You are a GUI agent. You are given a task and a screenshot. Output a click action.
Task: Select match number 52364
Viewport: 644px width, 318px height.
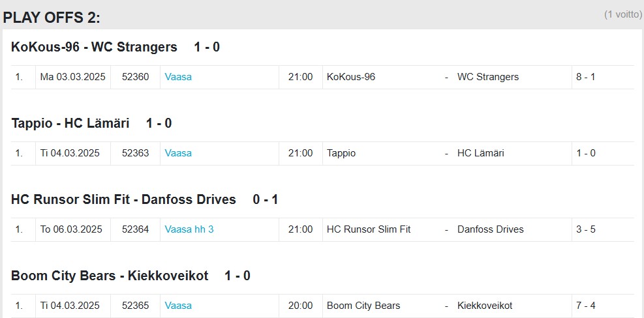[135, 229]
